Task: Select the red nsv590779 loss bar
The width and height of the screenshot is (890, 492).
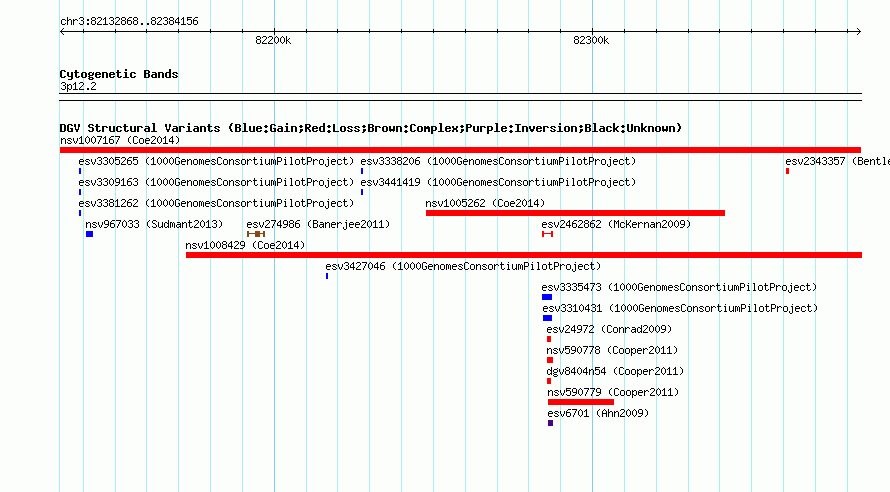Action: coord(581,402)
